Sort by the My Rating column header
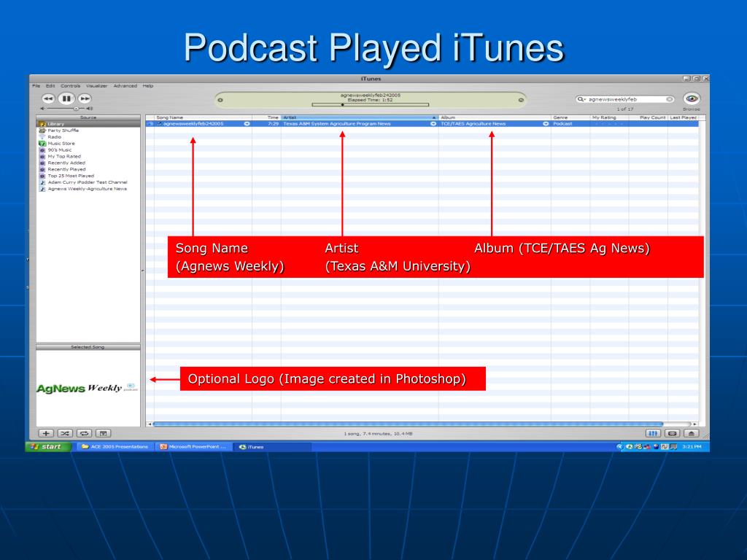Viewport: 747px width, 560px height. (x=609, y=117)
